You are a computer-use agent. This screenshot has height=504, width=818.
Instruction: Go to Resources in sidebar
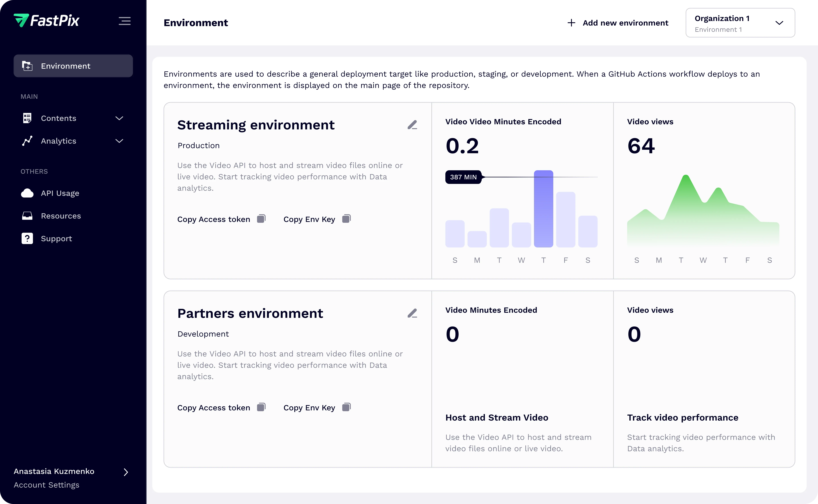61,216
